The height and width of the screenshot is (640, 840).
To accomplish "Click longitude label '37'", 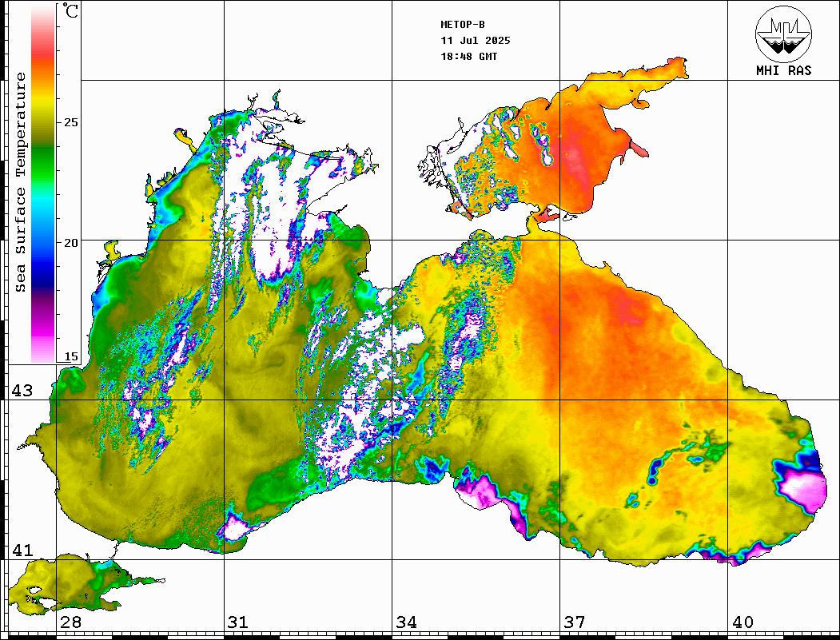I will [575, 622].
